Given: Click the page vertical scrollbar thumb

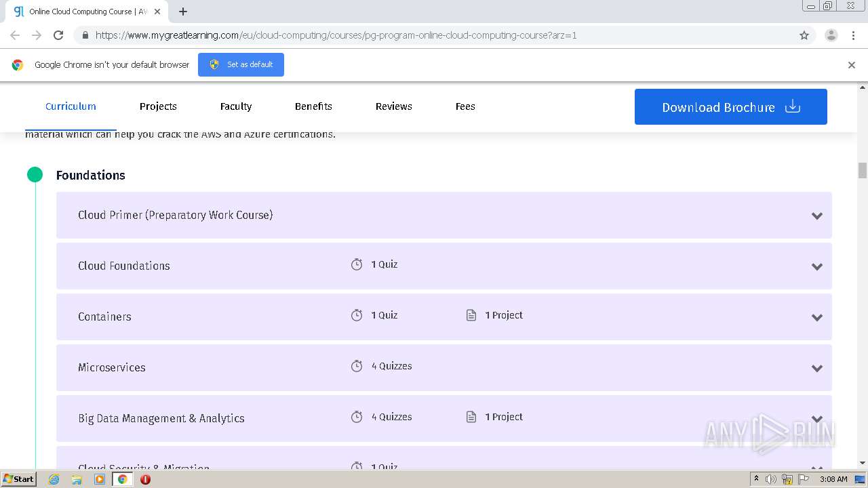Looking at the screenshot, I should 863,170.
